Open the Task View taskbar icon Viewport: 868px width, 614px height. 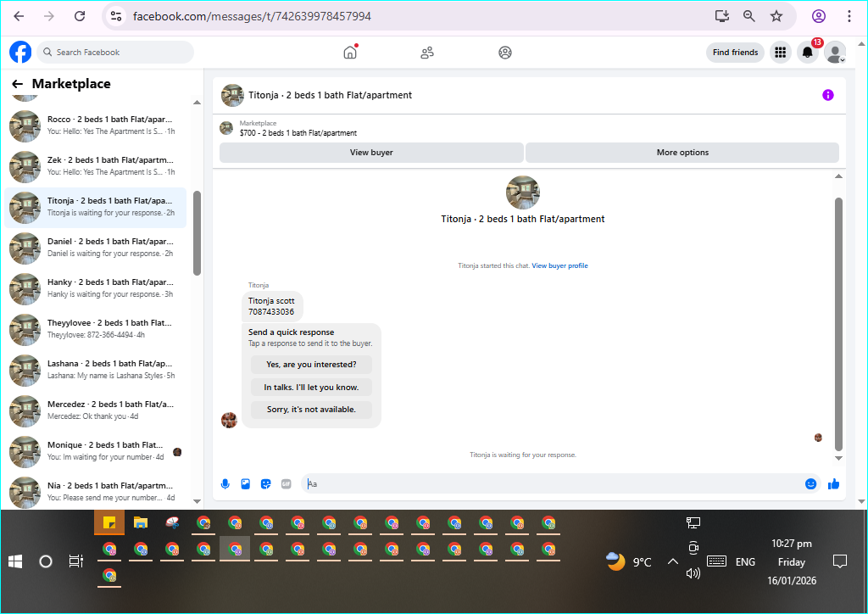pyautogui.click(x=75, y=561)
